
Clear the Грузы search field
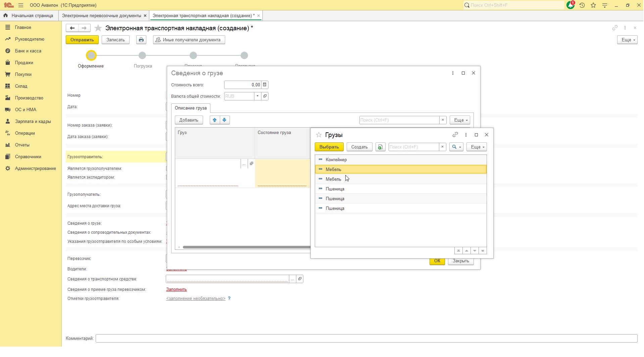[442, 147]
